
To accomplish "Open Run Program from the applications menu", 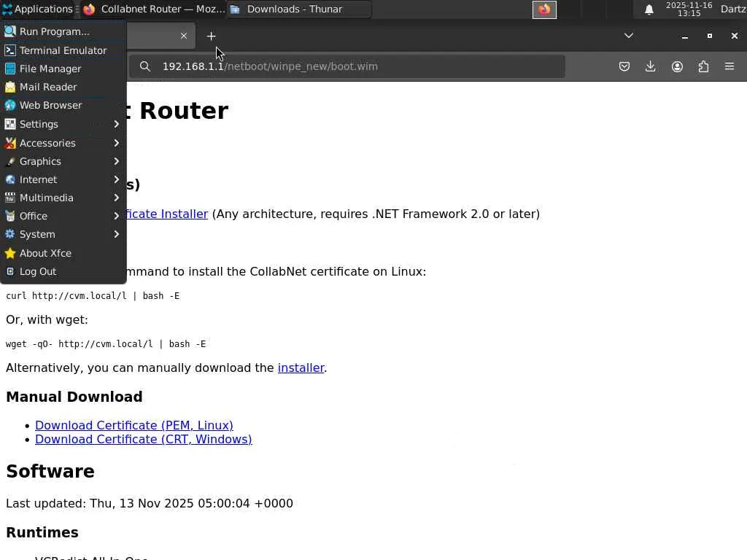I will pyautogui.click(x=63, y=31).
